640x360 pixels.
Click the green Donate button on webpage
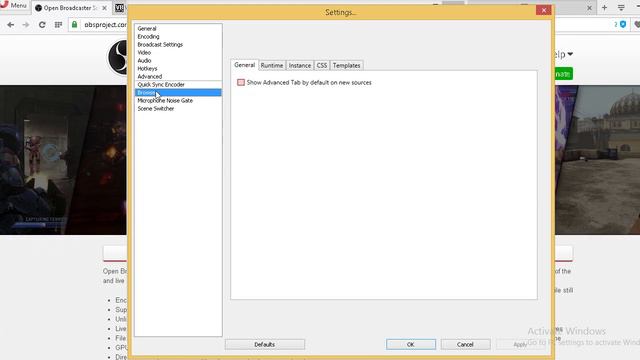[x=564, y=74]
